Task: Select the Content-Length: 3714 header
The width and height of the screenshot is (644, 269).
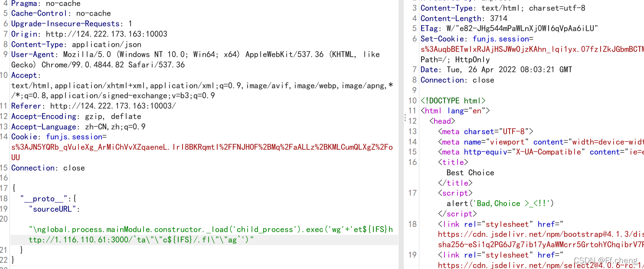Action: pyautogui.click(x=464, y=19)
